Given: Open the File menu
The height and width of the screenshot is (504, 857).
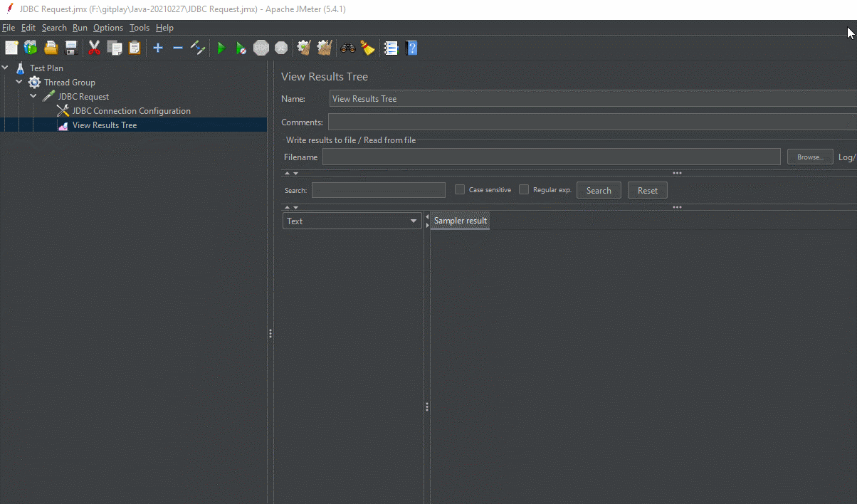Looking at the screenshot, I should (9, 28).
